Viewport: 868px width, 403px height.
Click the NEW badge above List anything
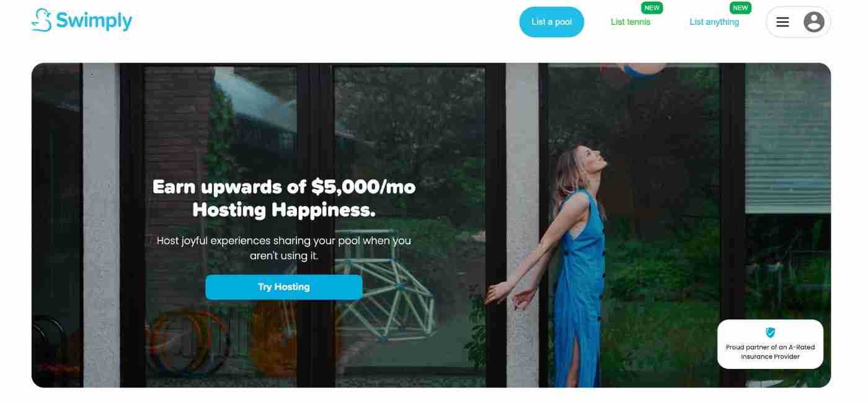pos(741,8)
